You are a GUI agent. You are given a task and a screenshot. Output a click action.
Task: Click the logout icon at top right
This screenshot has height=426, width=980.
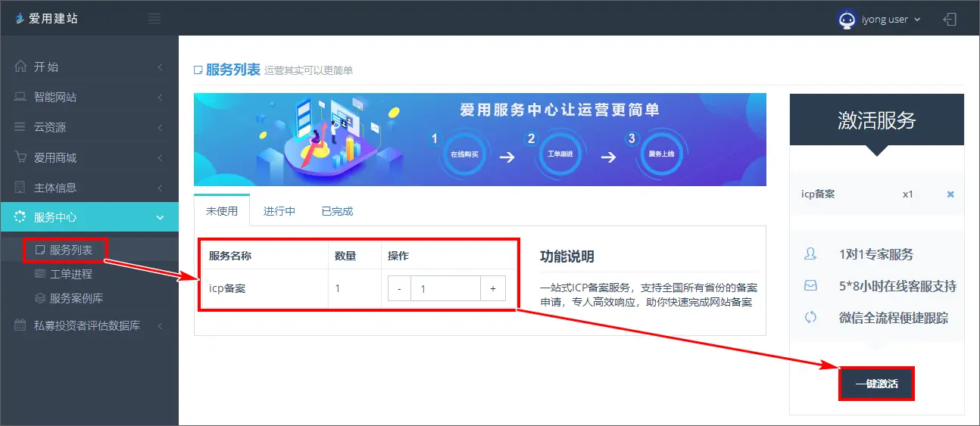[950, 19]
